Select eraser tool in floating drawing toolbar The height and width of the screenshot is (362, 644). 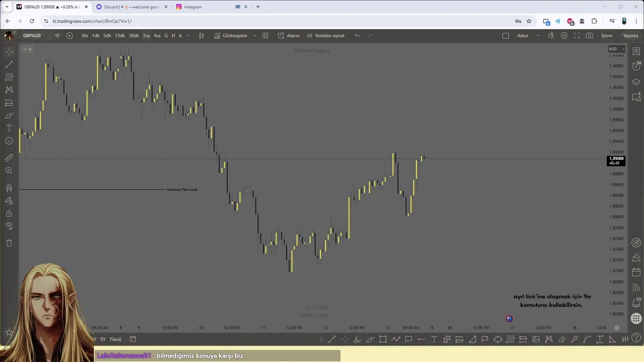coord(561,339)
